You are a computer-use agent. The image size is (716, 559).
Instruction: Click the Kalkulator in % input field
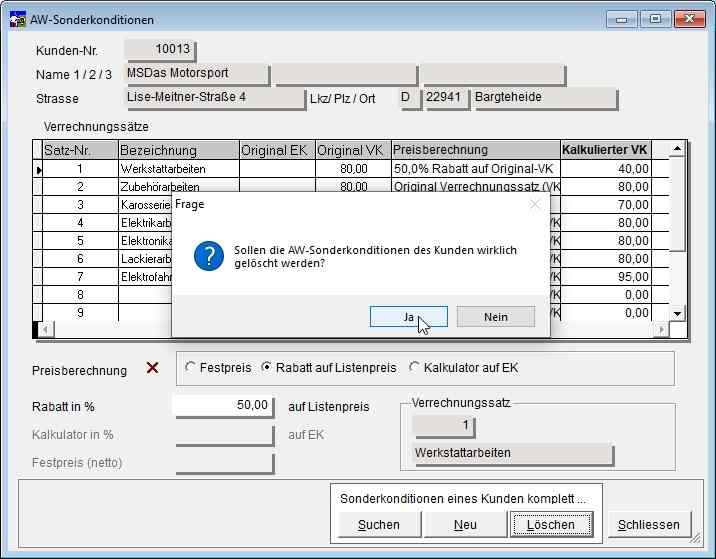225,434
